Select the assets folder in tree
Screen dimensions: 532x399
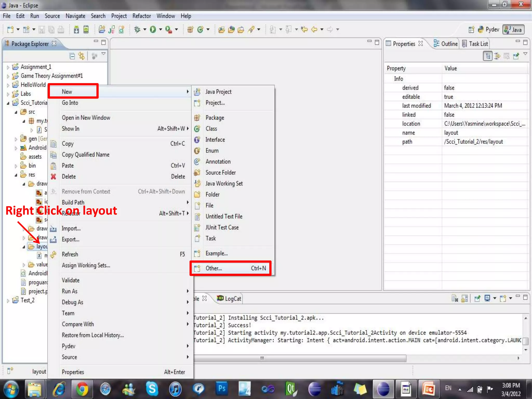coord(31,157)
